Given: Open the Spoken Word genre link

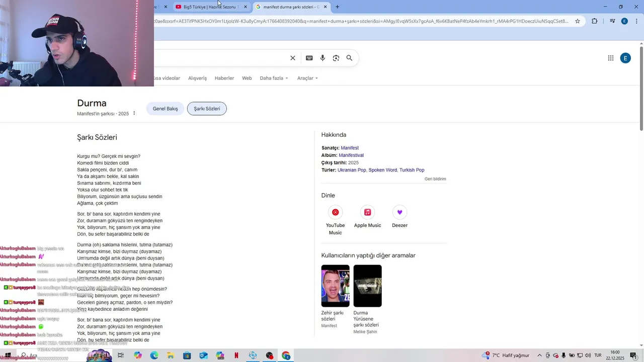Looking at the screenshot, I should click(382, 170).
